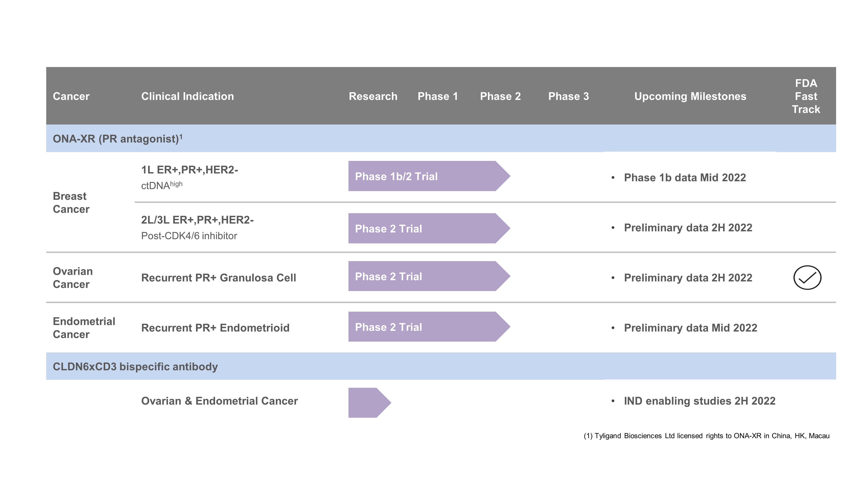Click the FDA Fast Track header

pos(806,96)
